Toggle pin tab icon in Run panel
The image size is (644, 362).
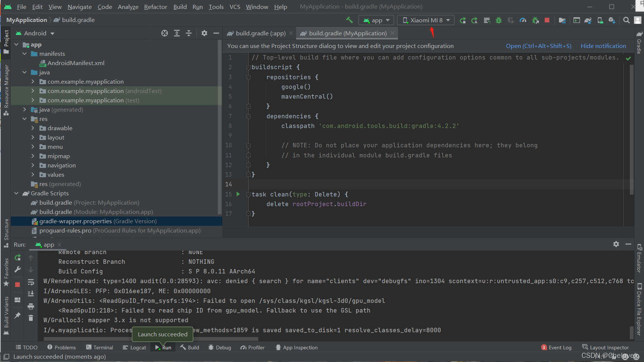(x=17, y=315)
